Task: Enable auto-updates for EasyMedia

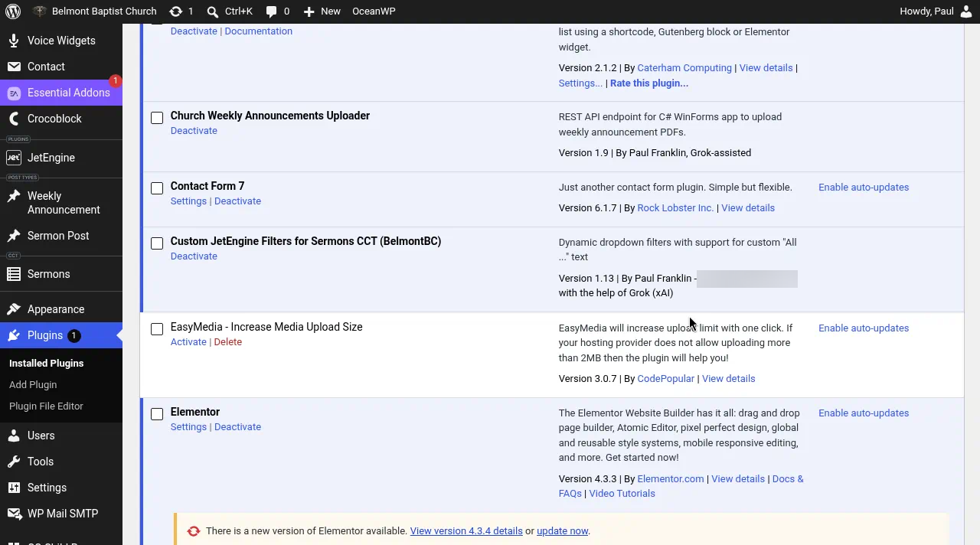Action: click(864, 328)
